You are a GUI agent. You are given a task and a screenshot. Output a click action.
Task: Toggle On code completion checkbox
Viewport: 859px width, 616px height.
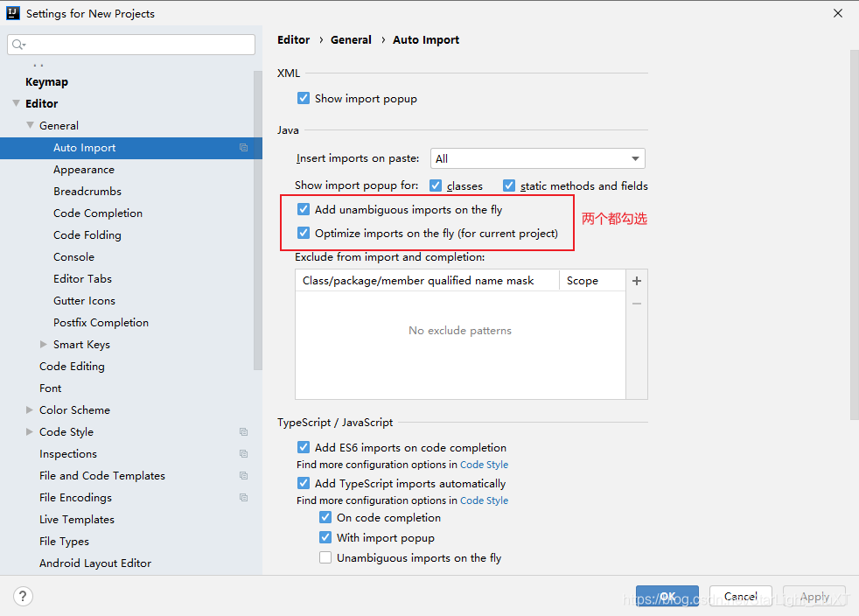[x=325, y=517]
